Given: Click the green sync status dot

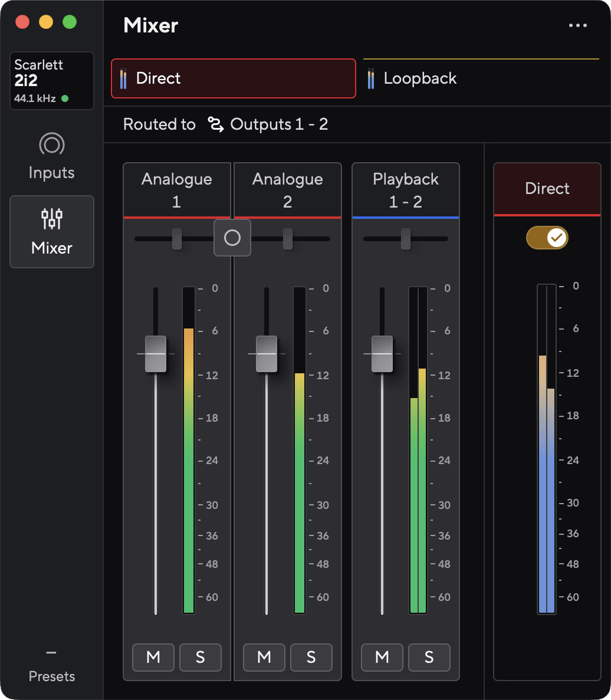Looking at the screenshot, I should click(65, 98).
